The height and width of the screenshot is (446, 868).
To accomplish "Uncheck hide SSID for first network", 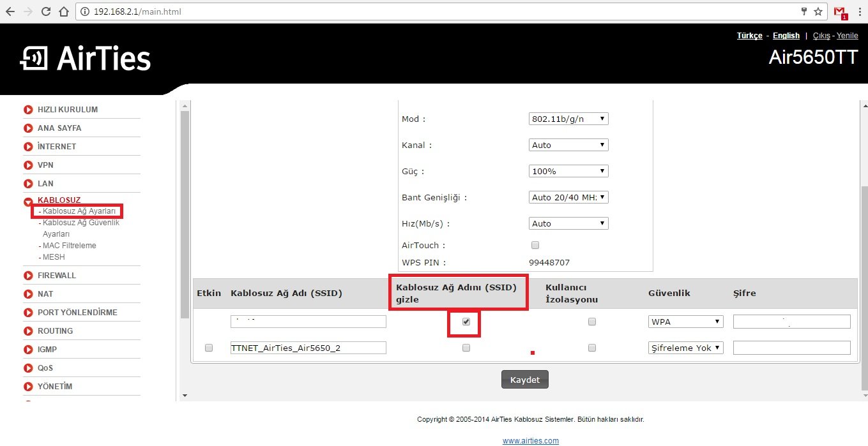I will point(466,322).
